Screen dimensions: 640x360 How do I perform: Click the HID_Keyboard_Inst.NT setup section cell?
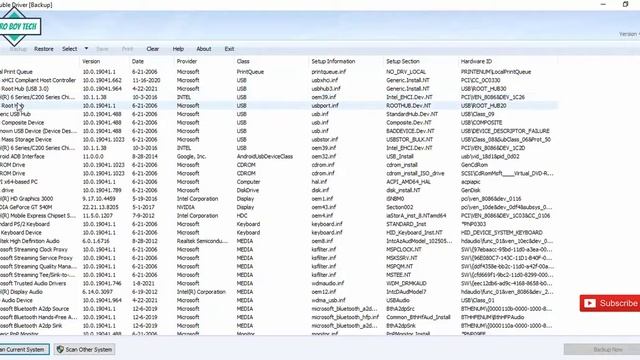click(414, 233)
